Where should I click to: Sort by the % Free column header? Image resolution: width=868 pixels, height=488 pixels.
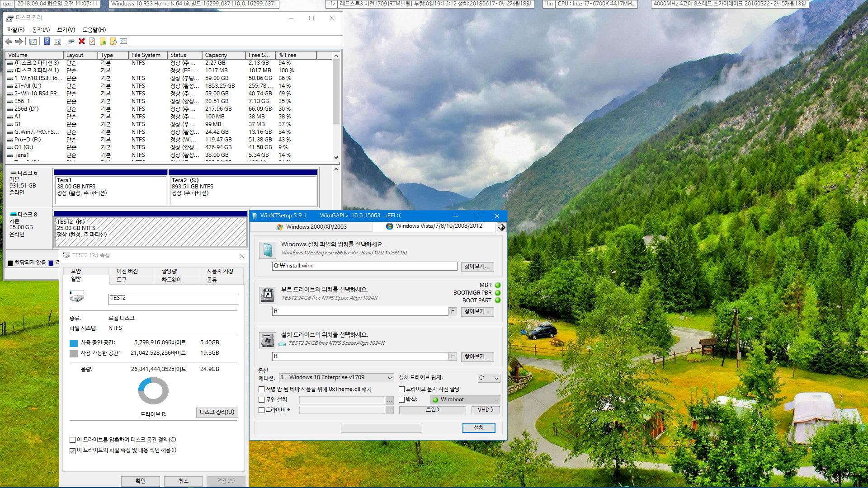296,55
